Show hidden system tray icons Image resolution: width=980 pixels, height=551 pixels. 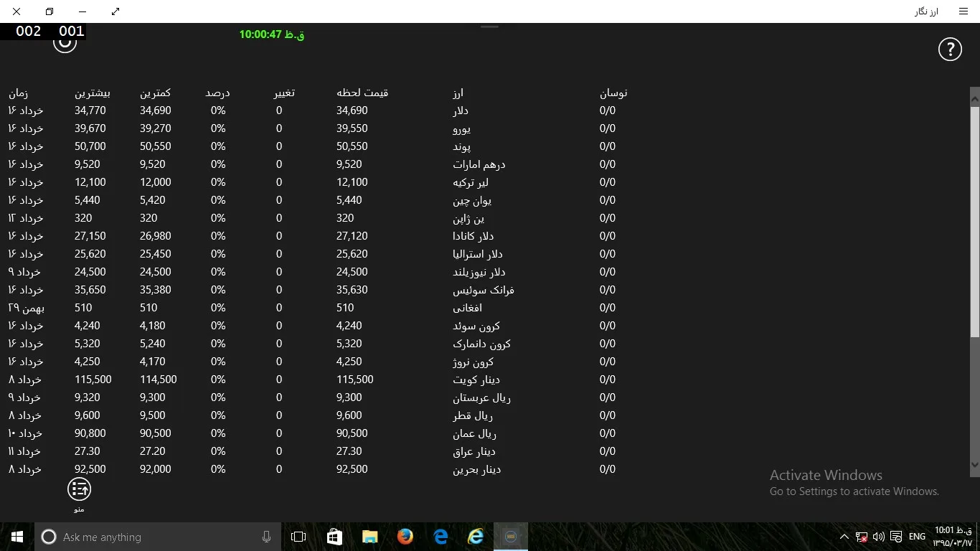pyautogui.click(x=844, y=537)
